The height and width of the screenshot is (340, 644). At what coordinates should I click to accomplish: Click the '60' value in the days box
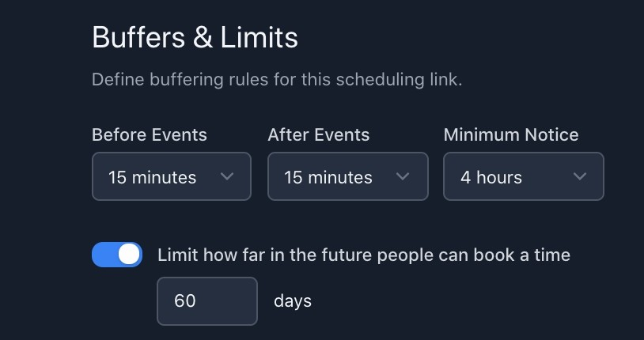[185, 301]
